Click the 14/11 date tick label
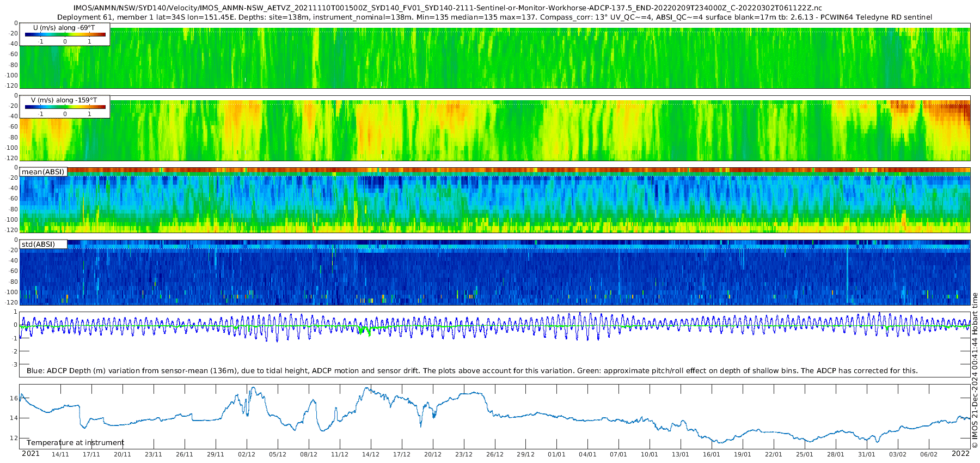Viewport: 980px width, 463px height. click(x=60, y=454)
